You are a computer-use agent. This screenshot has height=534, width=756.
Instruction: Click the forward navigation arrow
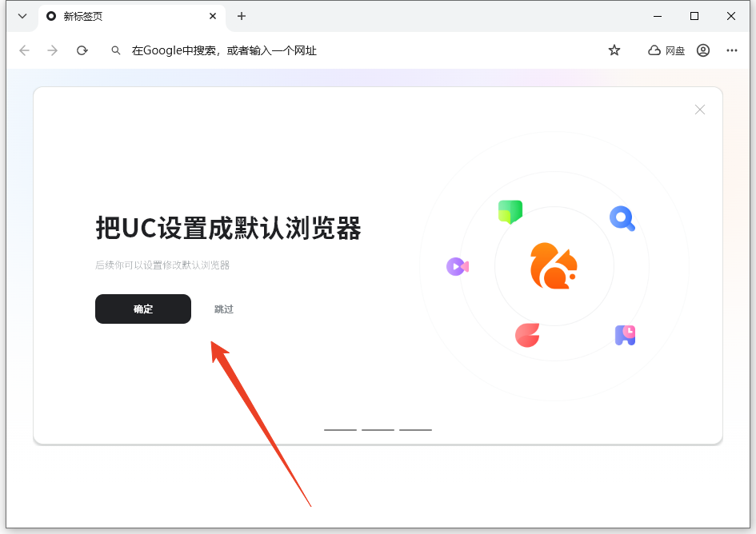[x=52, y=50]
